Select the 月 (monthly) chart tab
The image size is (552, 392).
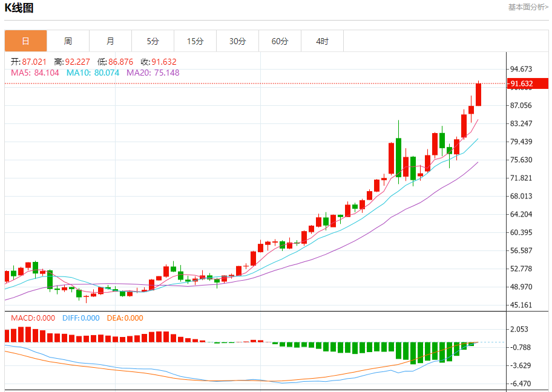[110, 41]
